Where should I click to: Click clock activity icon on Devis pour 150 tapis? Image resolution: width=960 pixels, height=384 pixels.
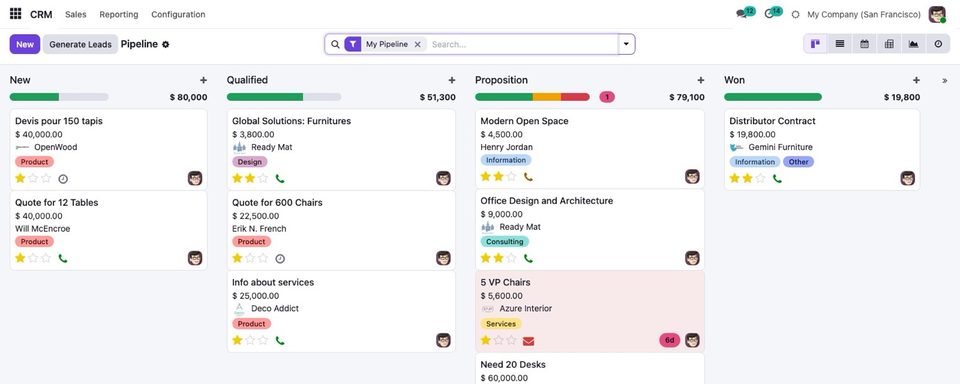tap(63, 179)
